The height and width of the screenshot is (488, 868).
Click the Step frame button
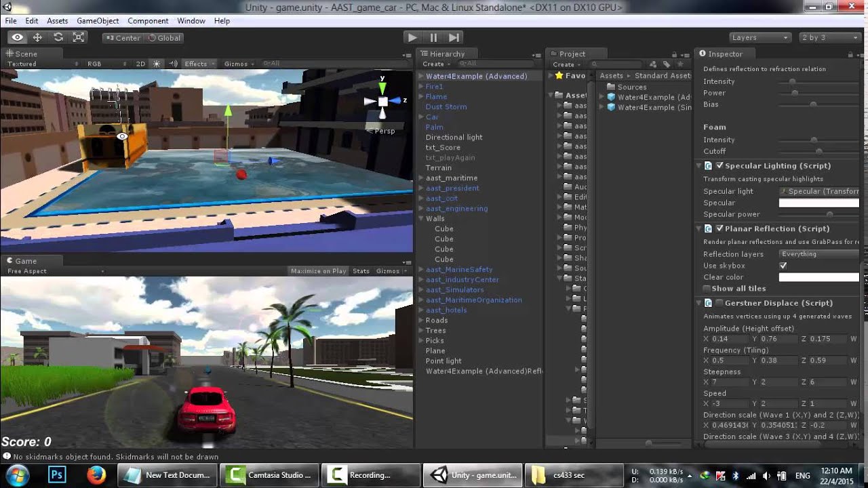click(454, 38)
